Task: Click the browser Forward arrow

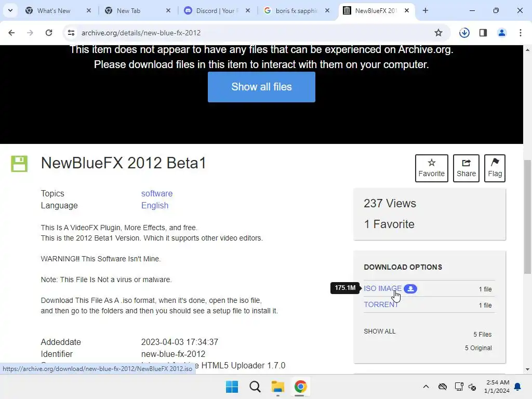Action: pos(30,33)
